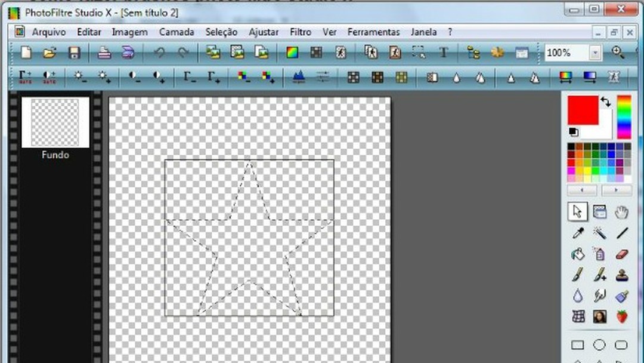Set foreground color from the palette swatches
Image resolution: width=644 pixels, height=363 pixels.
[x=590, y=158]
